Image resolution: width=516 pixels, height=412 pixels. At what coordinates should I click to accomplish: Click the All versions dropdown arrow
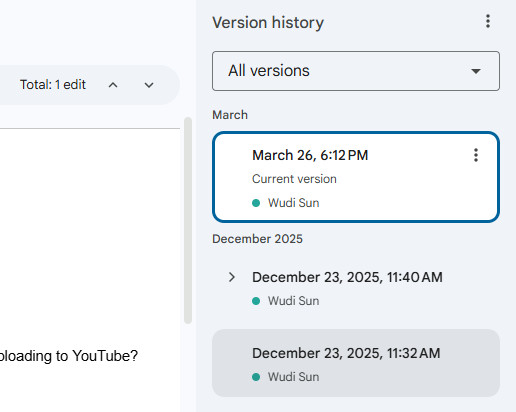(x=476, y=71)
